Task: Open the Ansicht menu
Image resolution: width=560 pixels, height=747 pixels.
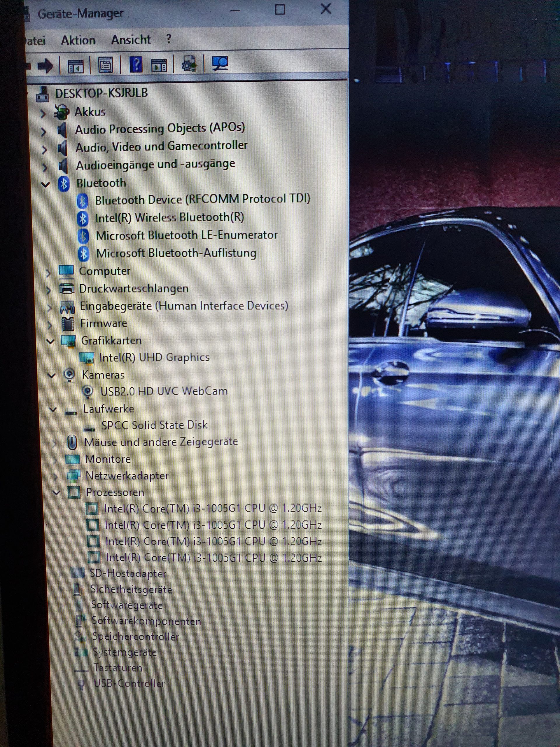Action: click(x=131, y=39)
